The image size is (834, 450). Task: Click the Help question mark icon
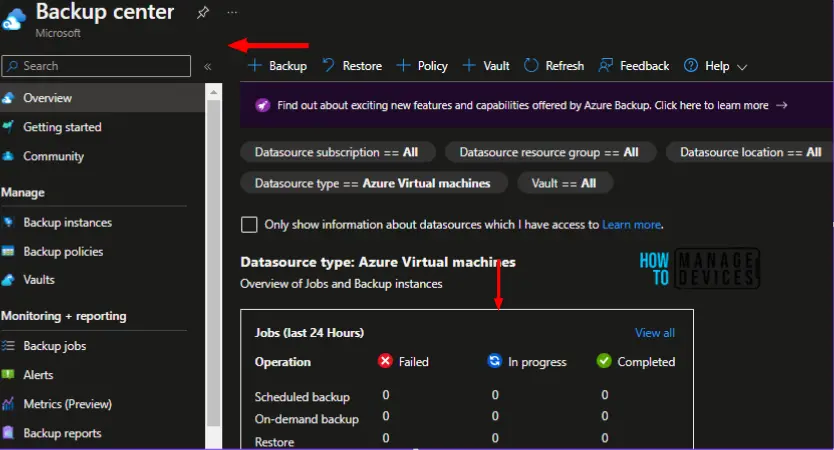(691, 65)
